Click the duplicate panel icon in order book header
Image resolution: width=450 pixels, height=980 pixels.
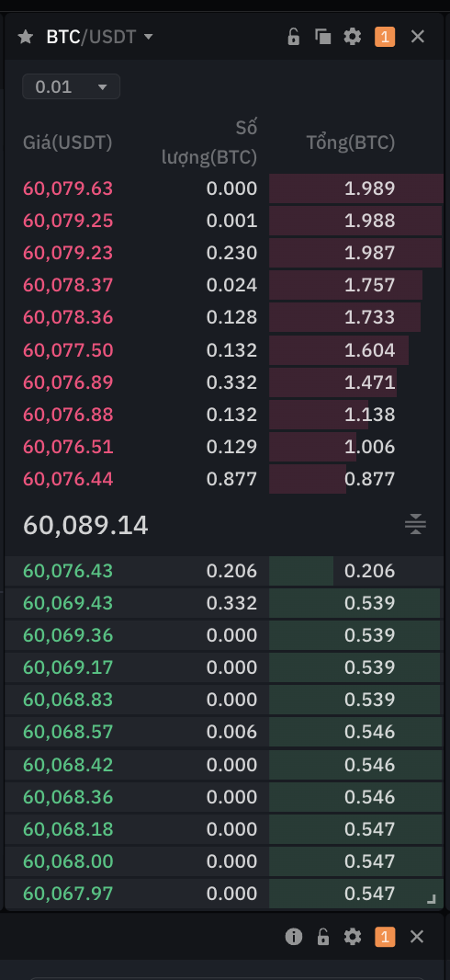point(322,37)
